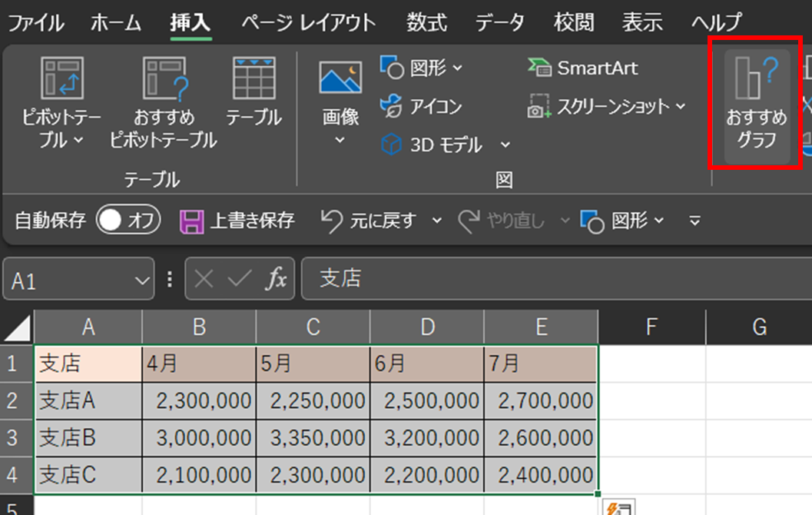
Task: Switch to the 表示 (View) tab
Action: [x=642, y=23]
